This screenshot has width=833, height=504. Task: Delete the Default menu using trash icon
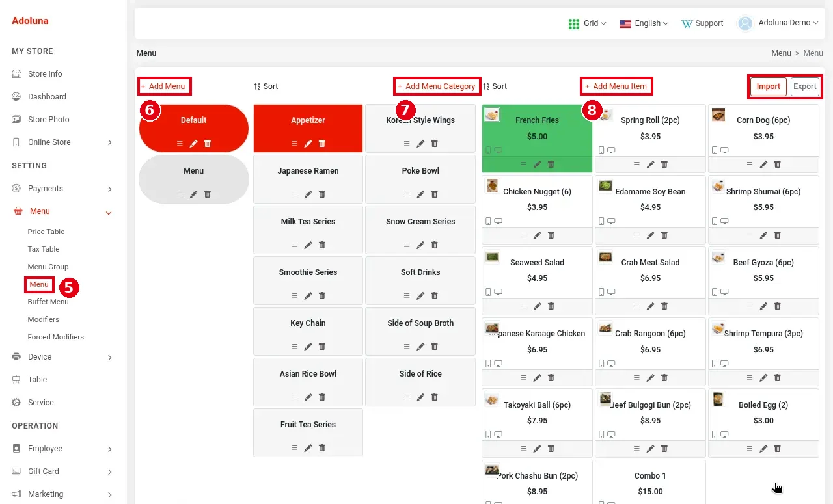tap(208, 144)
